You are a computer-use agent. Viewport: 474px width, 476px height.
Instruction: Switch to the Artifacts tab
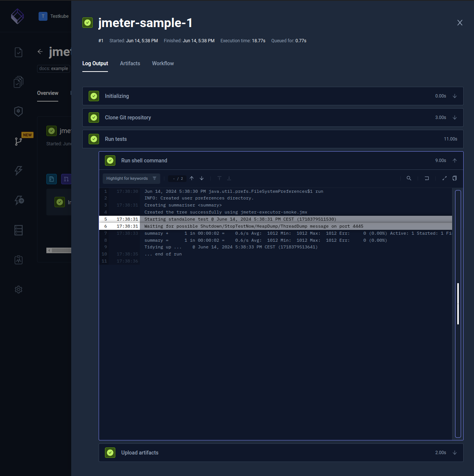pyautogui.click(x=130, y=63)
